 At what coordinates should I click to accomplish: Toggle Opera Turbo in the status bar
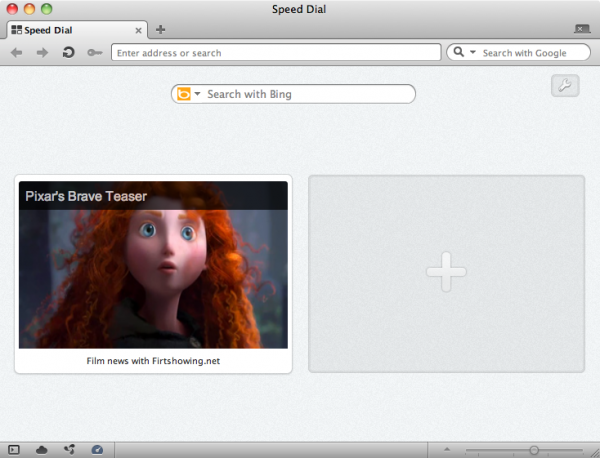click(97, 450)
